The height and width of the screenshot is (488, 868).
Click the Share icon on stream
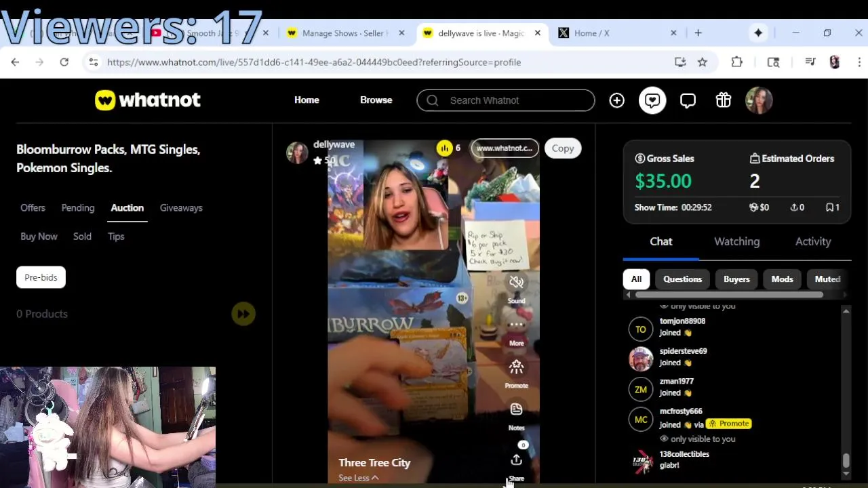516,460
